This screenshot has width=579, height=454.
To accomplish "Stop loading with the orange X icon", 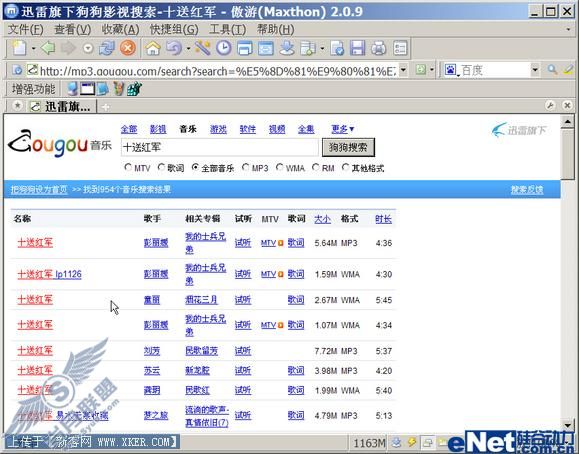I will point(128,48).
